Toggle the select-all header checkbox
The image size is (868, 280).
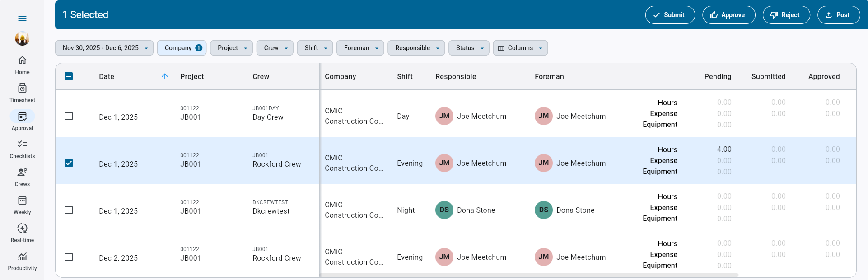pos(69,76)
